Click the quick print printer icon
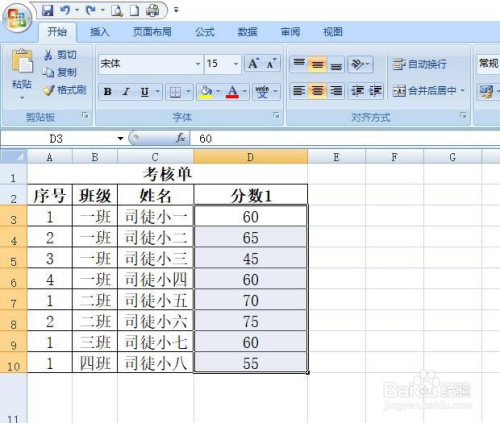The height and width of the screenshot is (423, 500). coord(153,10)
